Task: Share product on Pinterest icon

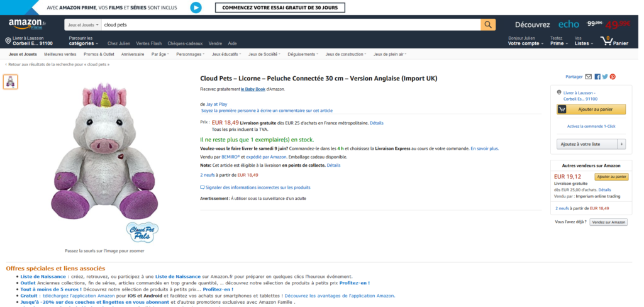Action: point(613,77)
